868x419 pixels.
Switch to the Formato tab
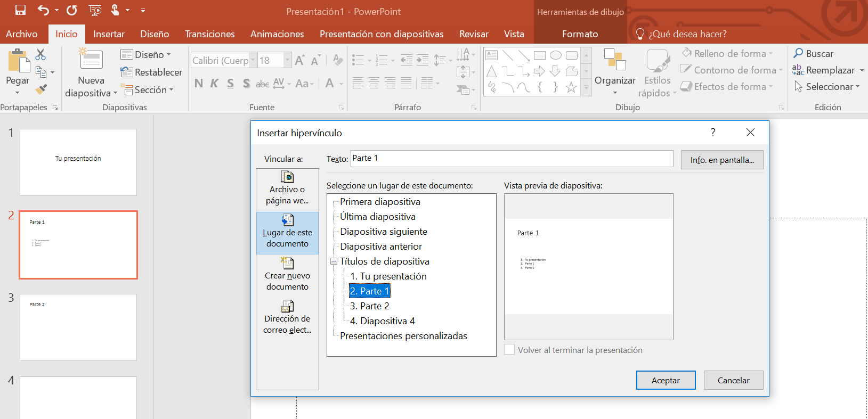tap(580, 34)
